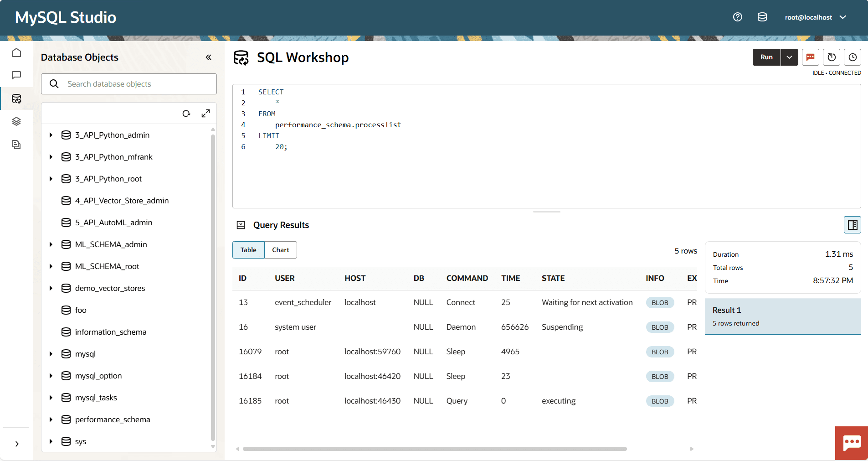The height and width of the screenshot is (461, 868).
Task: Open the Run options dropdown arrow
Action: [790, 57]
